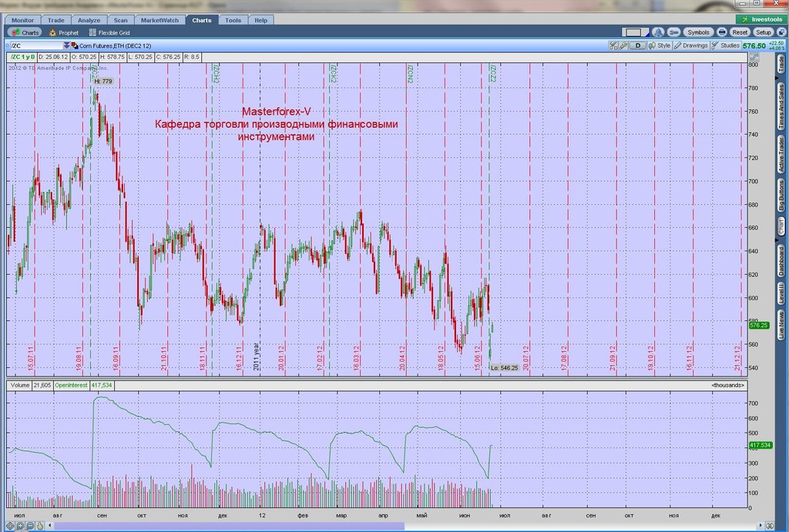
Task: Click the 417.534 open interest bubble
Action: click(760, 446)
